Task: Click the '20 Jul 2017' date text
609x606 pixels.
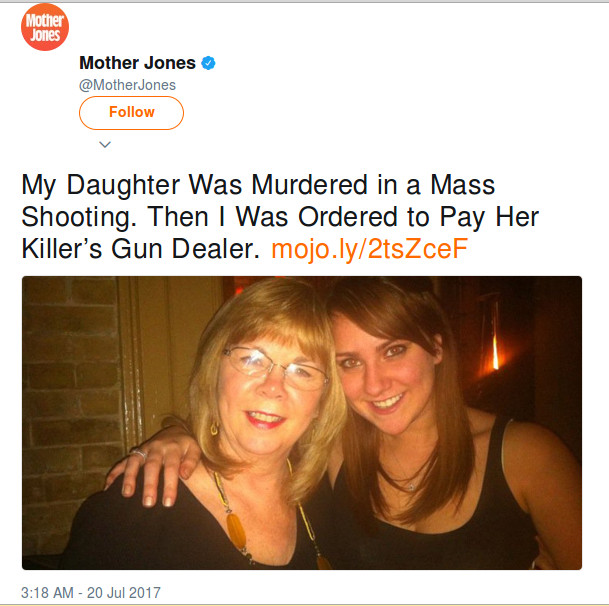Action: pos(124,593)
